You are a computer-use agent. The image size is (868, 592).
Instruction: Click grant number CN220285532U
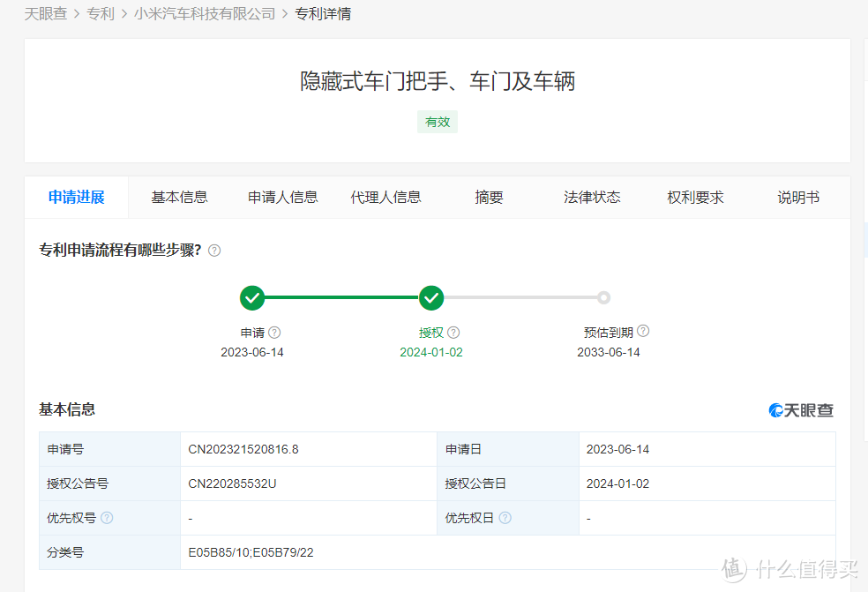232,483
